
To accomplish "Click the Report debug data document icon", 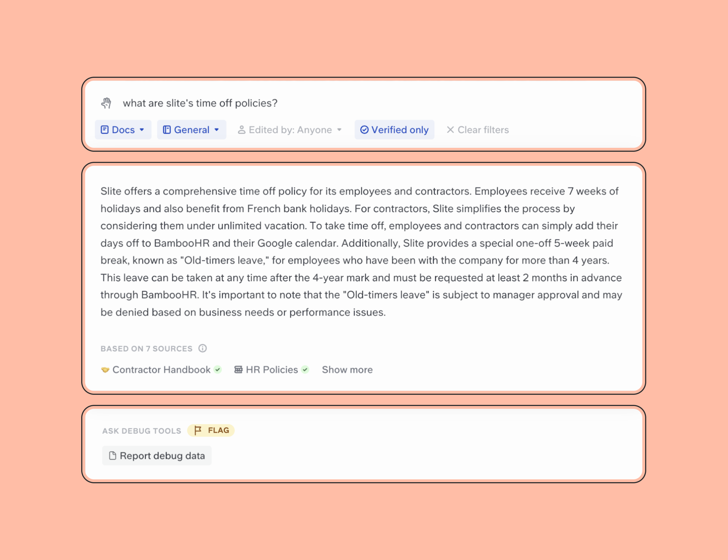I will pyautogui.click(x=113, y=455).
